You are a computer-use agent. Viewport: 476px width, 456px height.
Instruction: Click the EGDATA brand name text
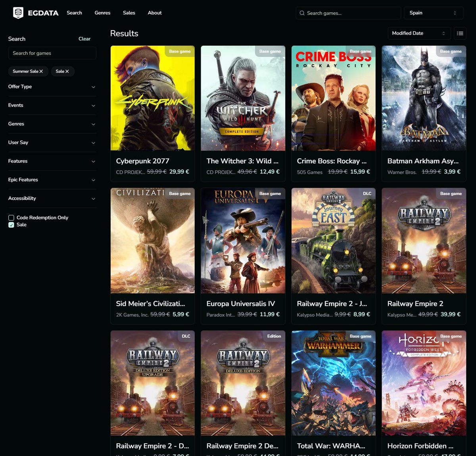[x=43, y=13]
